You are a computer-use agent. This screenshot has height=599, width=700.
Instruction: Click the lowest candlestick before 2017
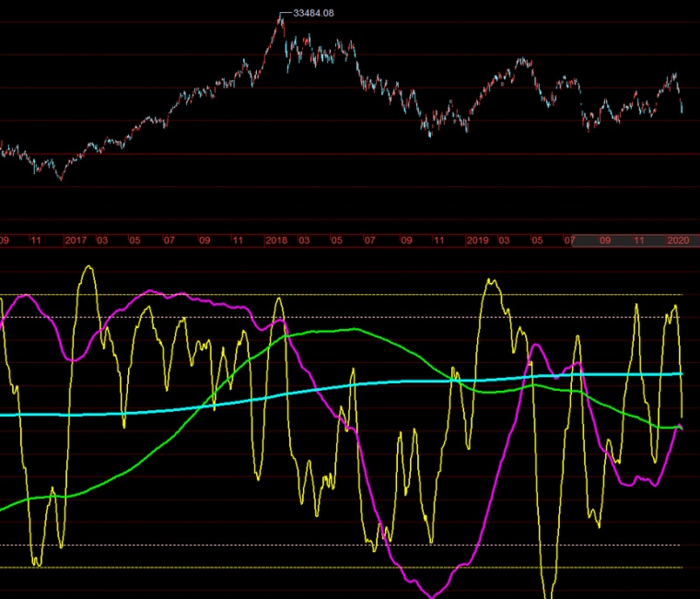point(61,178)
